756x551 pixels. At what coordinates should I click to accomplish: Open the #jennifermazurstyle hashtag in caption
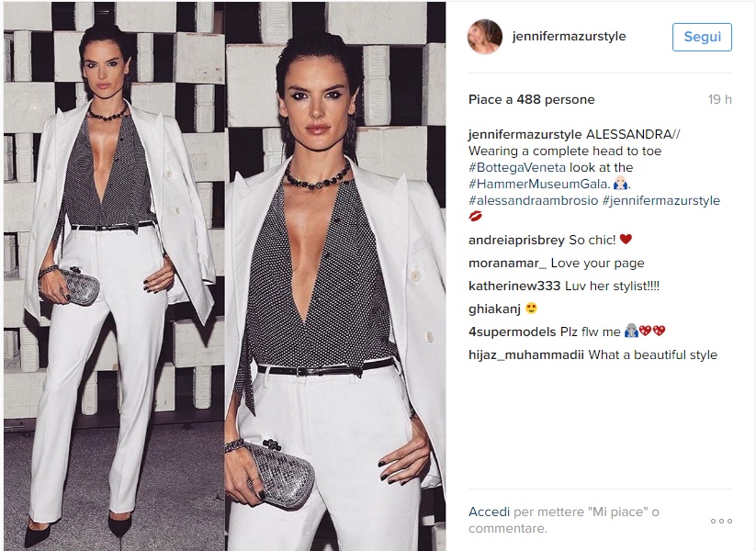coord(661,200)
